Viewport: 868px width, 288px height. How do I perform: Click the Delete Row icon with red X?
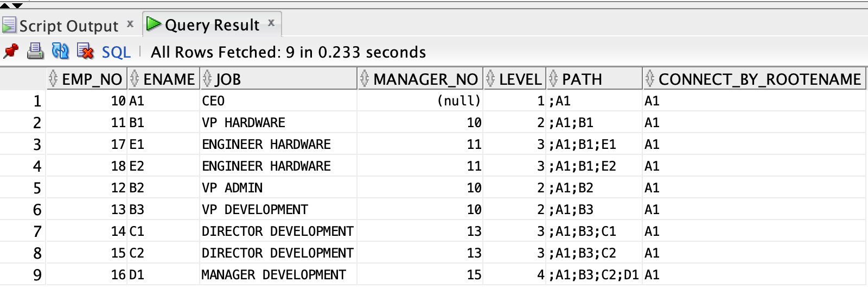point(85,52)
